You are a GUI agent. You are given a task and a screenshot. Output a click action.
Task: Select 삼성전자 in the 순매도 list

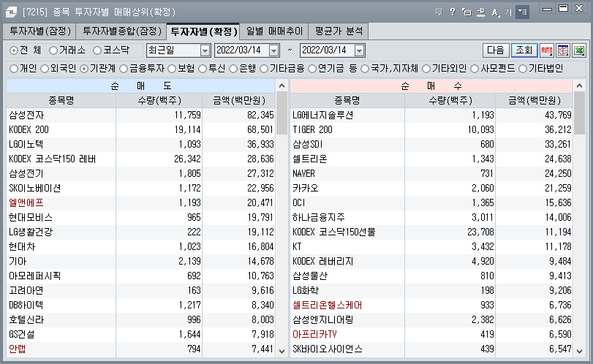[26, 115]
